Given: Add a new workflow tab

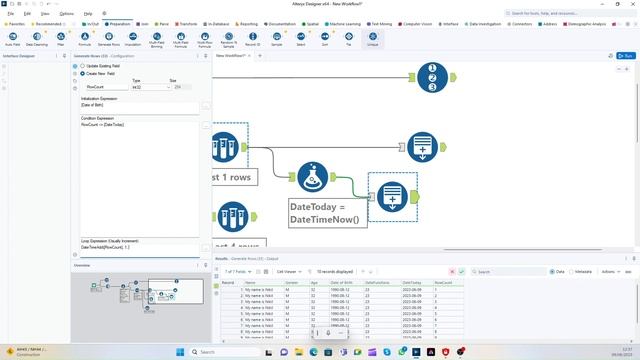Looking at the screenshot, I should [x=260, y=56].
